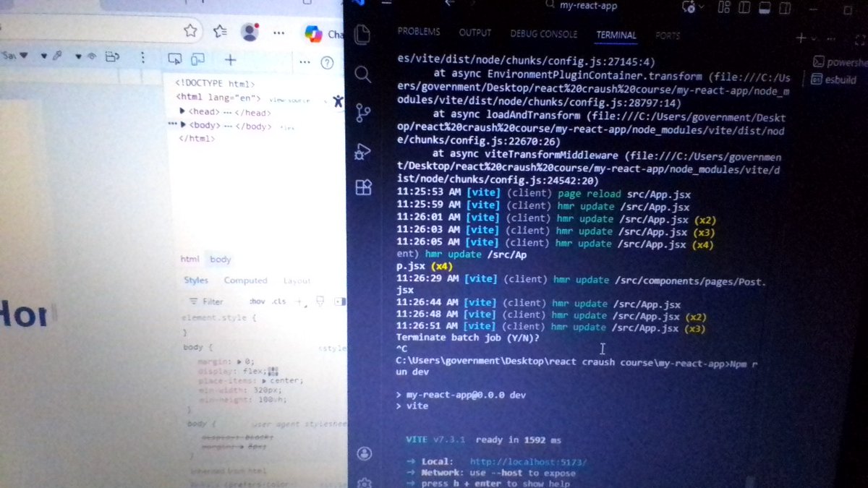Open the Explorer view in VS Code
868x488 pixels.
pyautogui.click(x=362, y=35)
